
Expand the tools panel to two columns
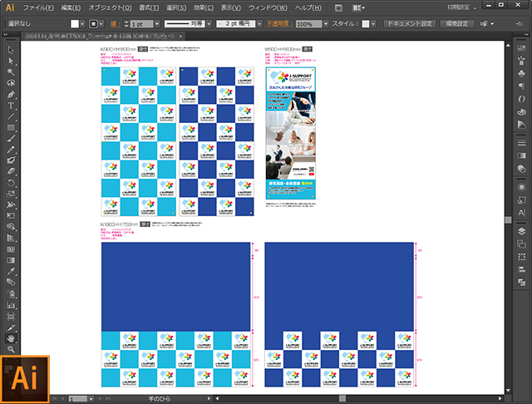(x=5, y=35)
